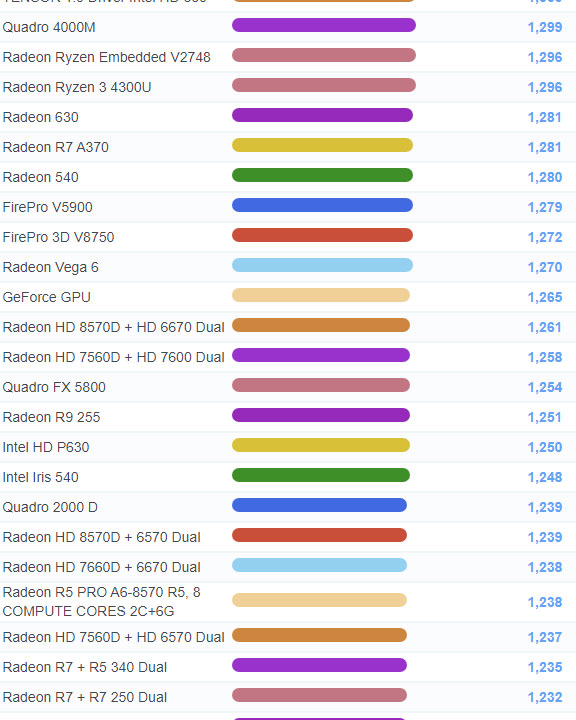The width and height of the screenshot is (576, 720).
Task: Open the Radeon R7 A370 link
Action: click(56, 147)
